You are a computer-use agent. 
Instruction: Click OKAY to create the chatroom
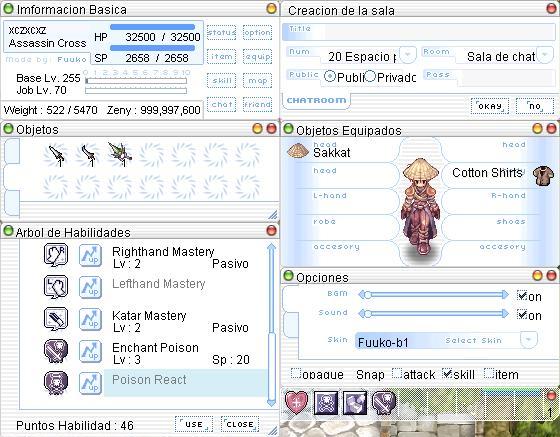pyautogui.click(x=490, y=106)
